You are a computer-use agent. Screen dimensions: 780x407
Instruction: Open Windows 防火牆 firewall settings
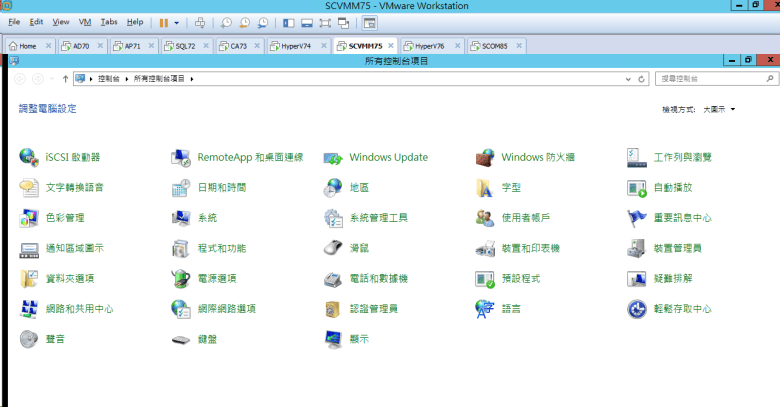coord(537,157)
